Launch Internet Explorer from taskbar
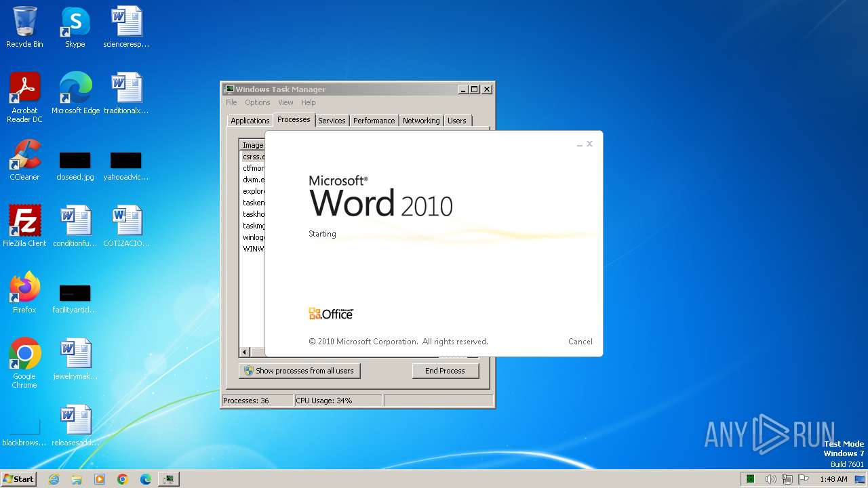868x488 pixels. (54, 479)
